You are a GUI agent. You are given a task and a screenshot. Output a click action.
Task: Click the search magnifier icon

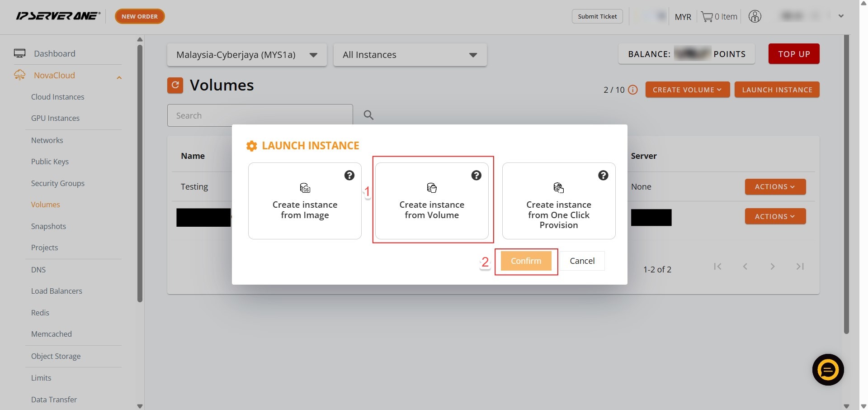(x=368, y=115)
